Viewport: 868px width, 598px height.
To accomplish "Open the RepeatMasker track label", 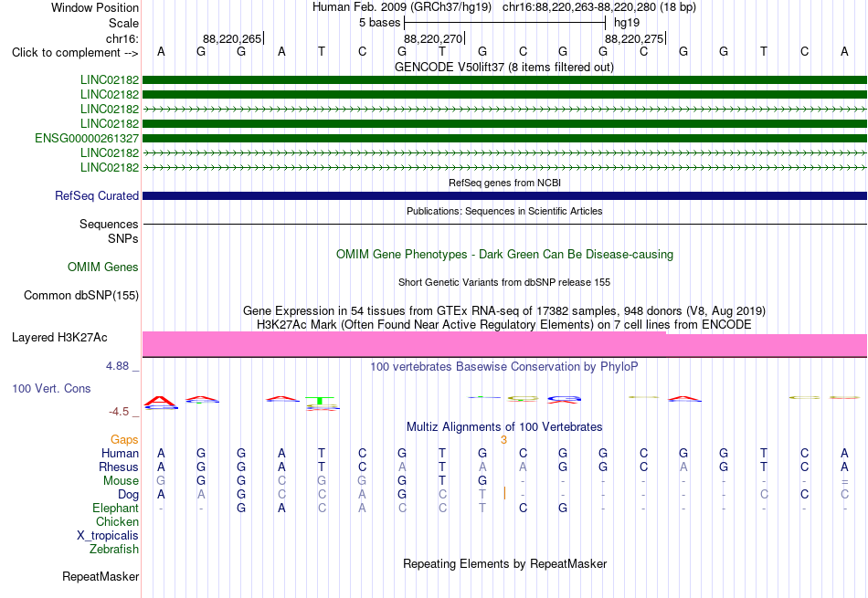I will [101, 576].
